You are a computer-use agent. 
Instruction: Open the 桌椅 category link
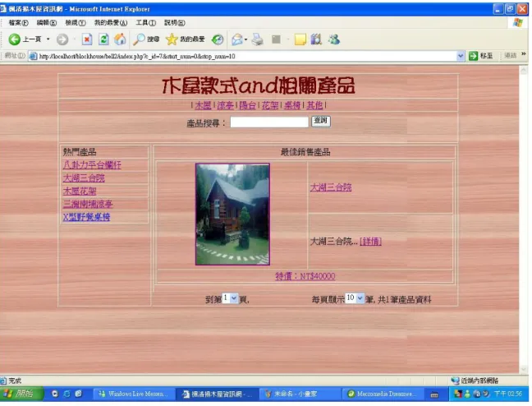(x=292, y=106)
